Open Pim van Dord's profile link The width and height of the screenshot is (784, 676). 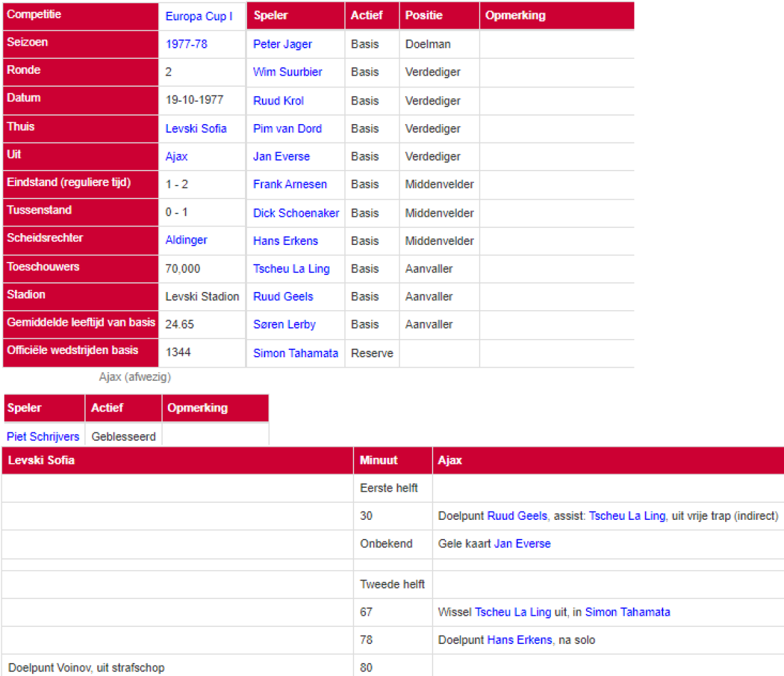[x=287, y=129]
